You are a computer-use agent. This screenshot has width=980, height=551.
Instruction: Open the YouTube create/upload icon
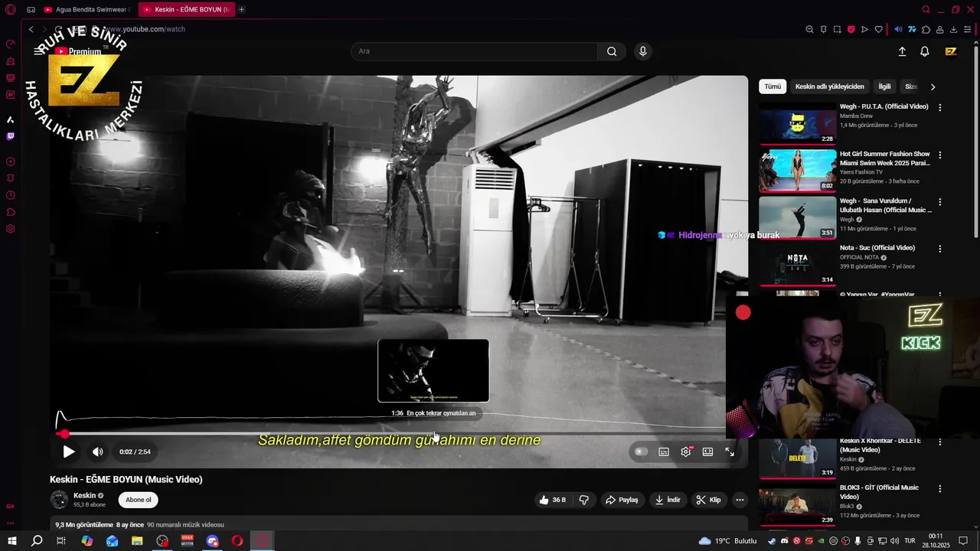point(902,51)
